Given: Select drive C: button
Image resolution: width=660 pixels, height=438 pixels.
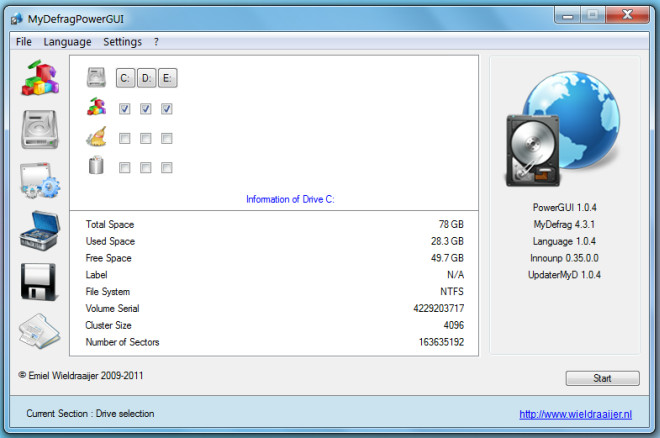Looking at the screenshot, I should (x=125, y=78).
